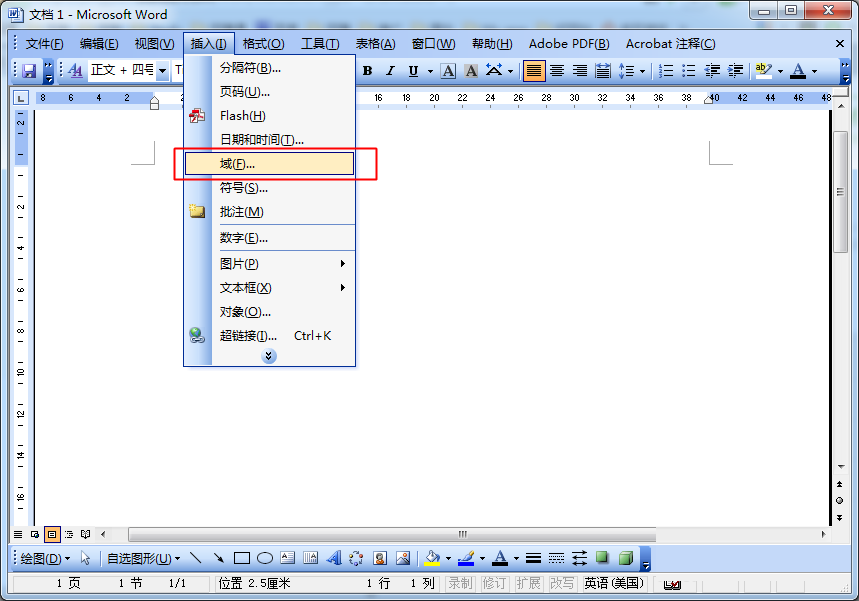This screenshot has width=859, height=601.
Task: Toggle Align Right button
Action: (x=580, y=71)
